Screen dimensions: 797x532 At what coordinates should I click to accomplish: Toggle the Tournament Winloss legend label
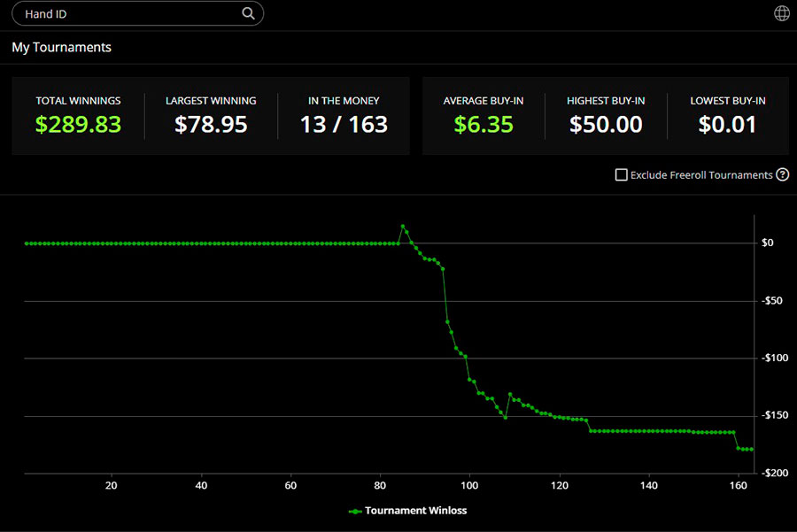[415, 511]
